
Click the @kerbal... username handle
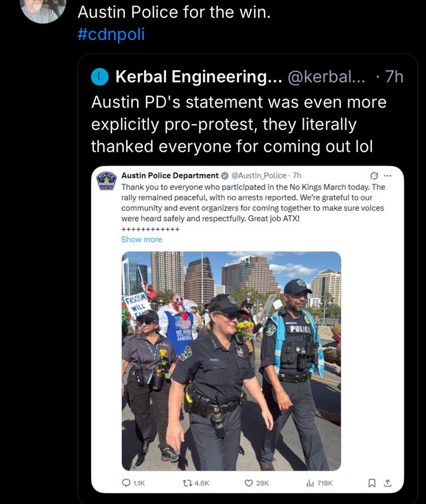click(x=326, y=77)
